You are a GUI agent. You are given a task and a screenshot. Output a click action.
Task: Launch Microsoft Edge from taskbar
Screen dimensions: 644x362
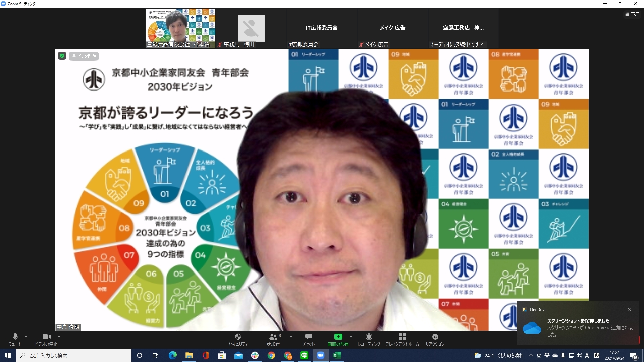tap(172, 355)
